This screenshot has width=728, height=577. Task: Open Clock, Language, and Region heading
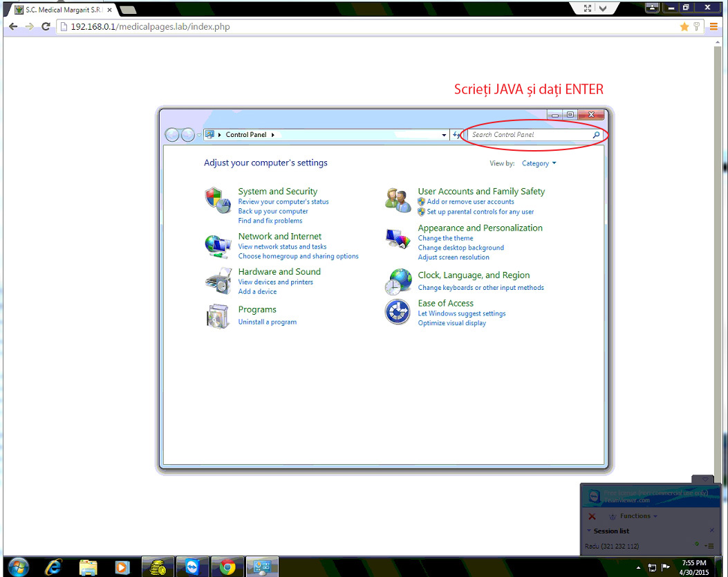[474, 275]
